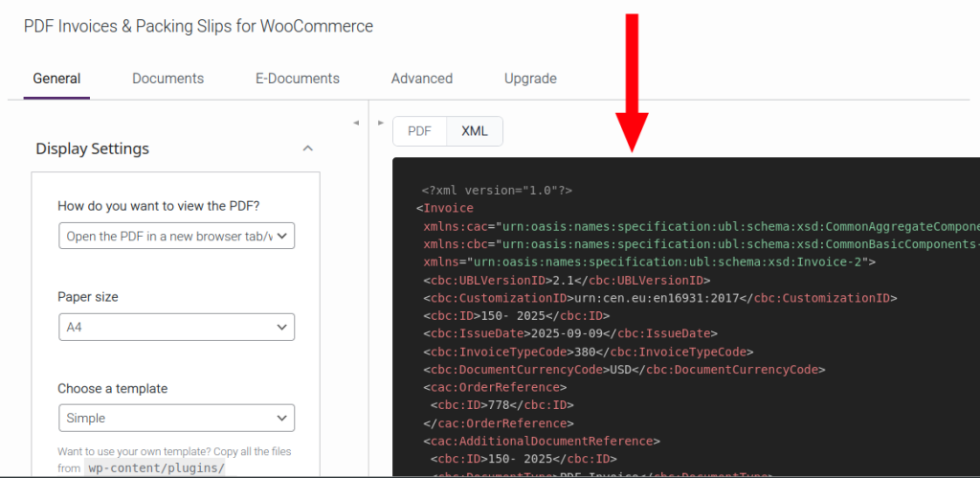Image resolution: width=980 pixels, height=478 pixels.
Task: Switch to the General tab
Action: click(x=56, y=79)
